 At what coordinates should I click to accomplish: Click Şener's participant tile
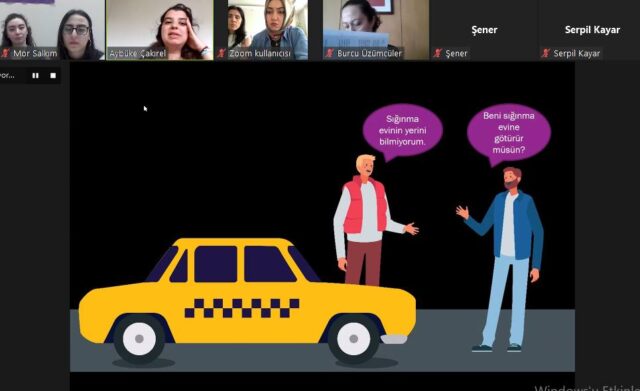[x=484, y=30]
